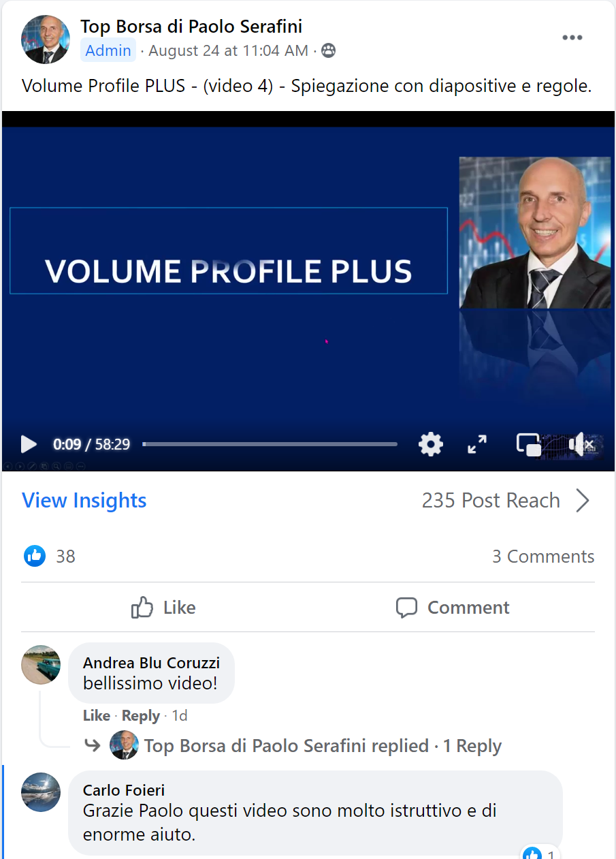616x859 pixels.
Task: Like Andrea Blu Coruzzi's comment
Action: coord(96,716)
